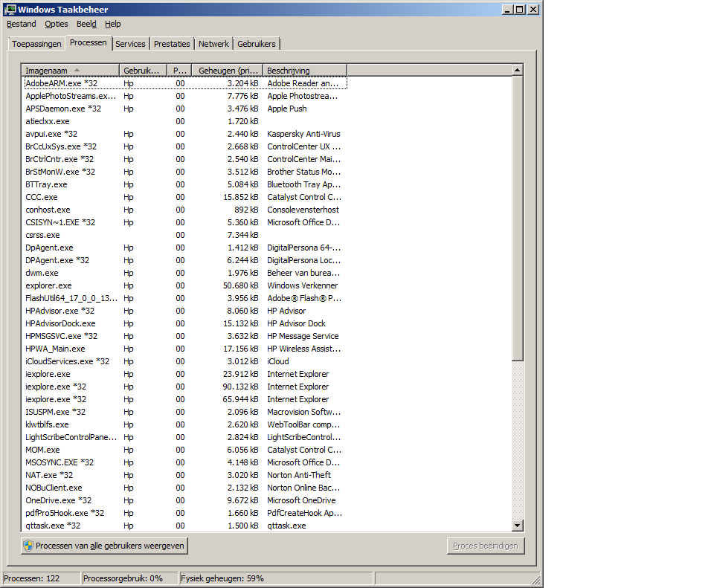Select iexplore.exe *32 using 65.944 kB
The image size is (714, 588).
coord(185,399)
